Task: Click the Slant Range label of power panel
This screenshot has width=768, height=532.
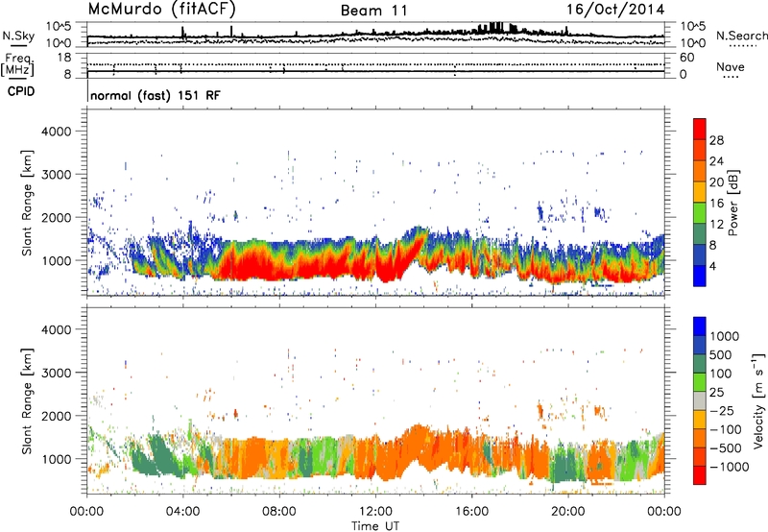Action: (x=27, y=203)
